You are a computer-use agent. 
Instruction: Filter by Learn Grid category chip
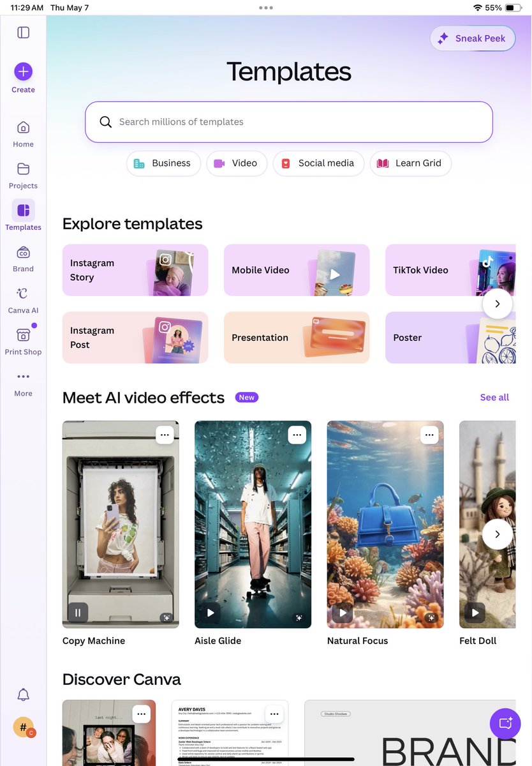tap(410, 163)
